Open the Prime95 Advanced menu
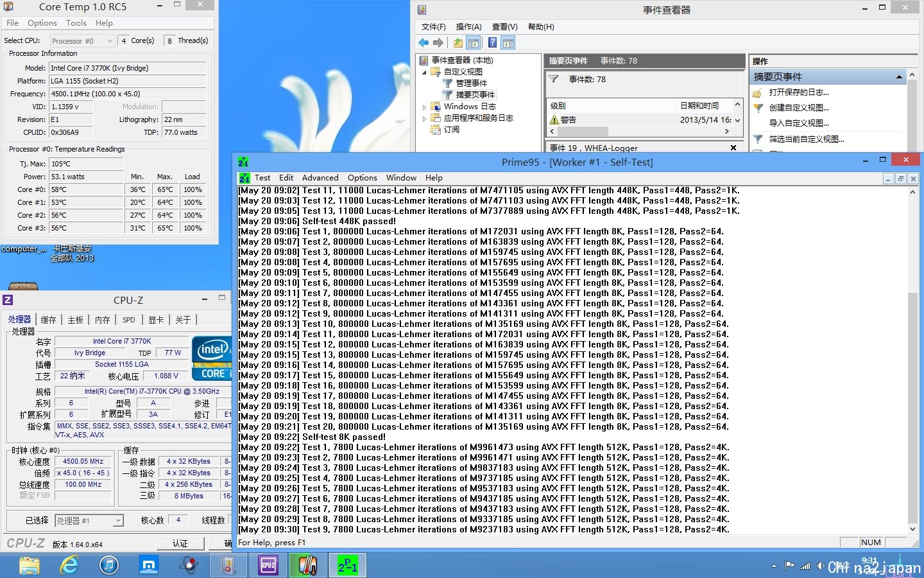Image resolution: width=924 pixels, height=578 pixels. pos(320,178)
